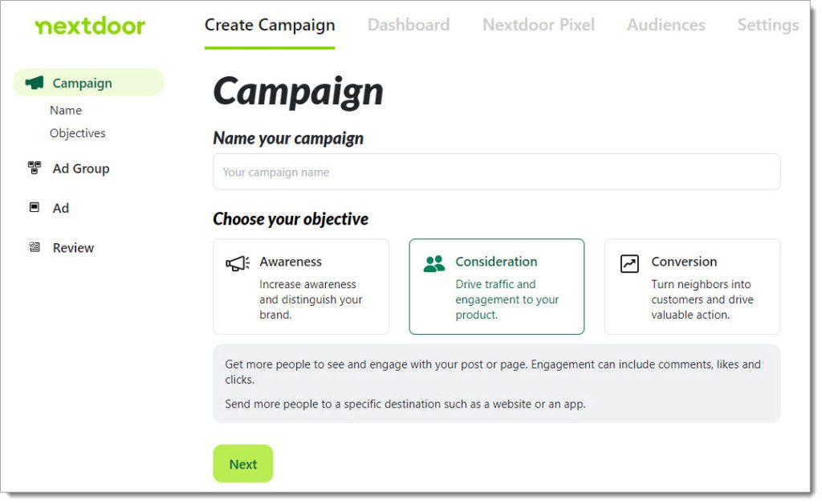822x504 pixels.
Task: Switch to the Dashboard tab
Action: (409, 25)
